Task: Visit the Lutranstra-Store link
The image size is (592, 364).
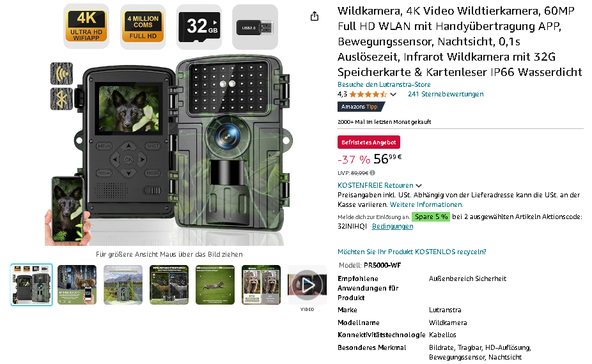Action: 384,84
